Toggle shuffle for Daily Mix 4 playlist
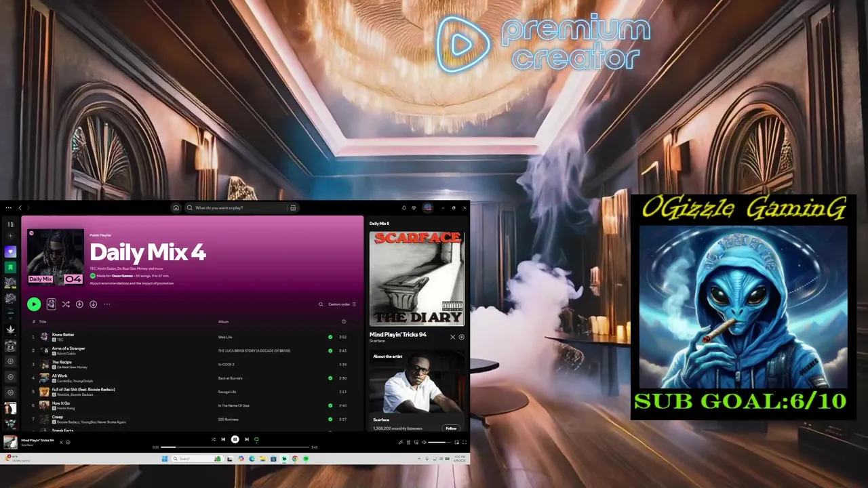This screenshot has height=488, width=868. tap(66, 304)
